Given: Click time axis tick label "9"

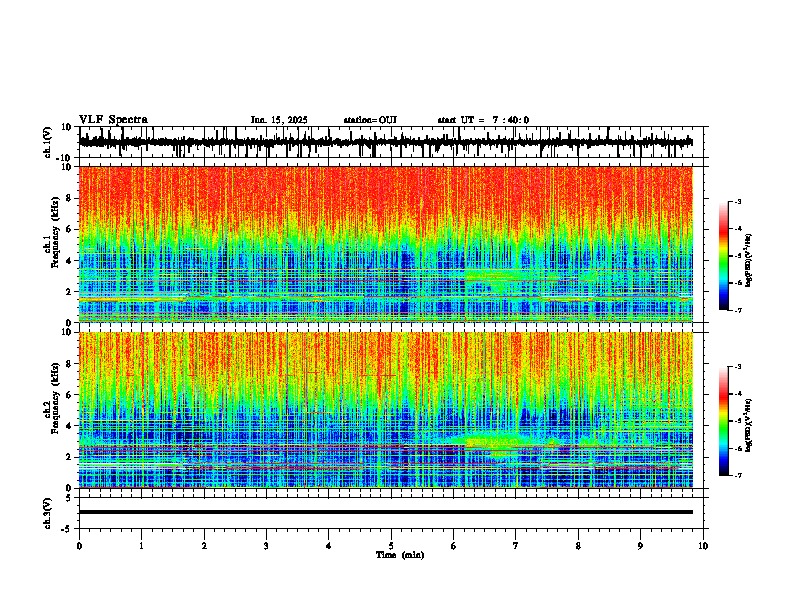Looking at the screenshot, I should (640, 546).
